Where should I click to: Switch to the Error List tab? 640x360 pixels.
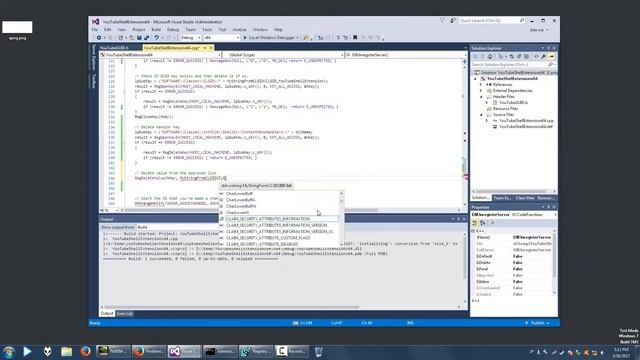point(124,313)
